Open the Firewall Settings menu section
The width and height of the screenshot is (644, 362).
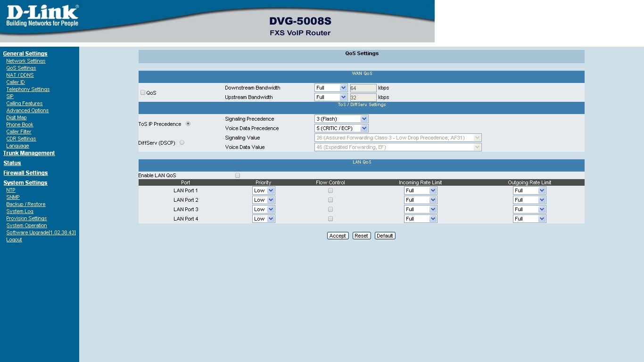[25, 173]
